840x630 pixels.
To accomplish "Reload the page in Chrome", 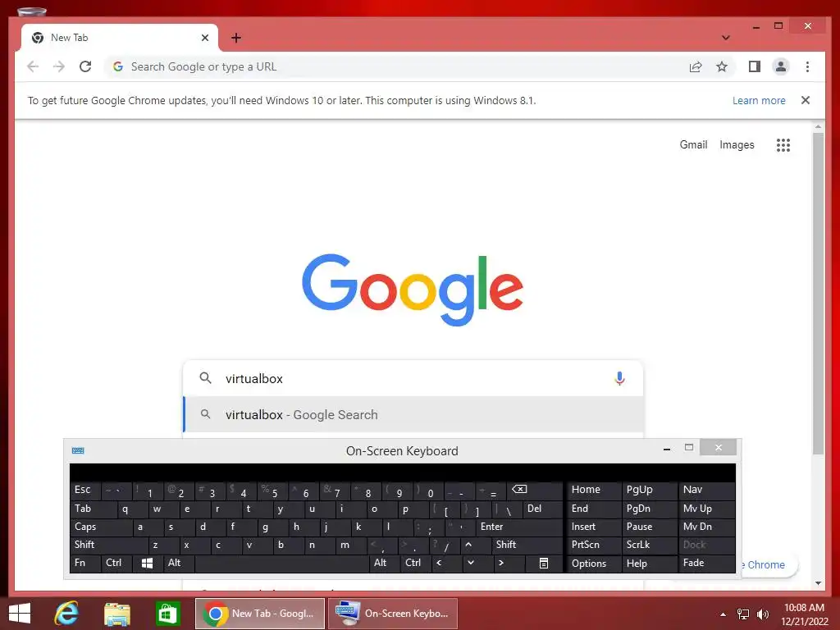I will 85,66.
